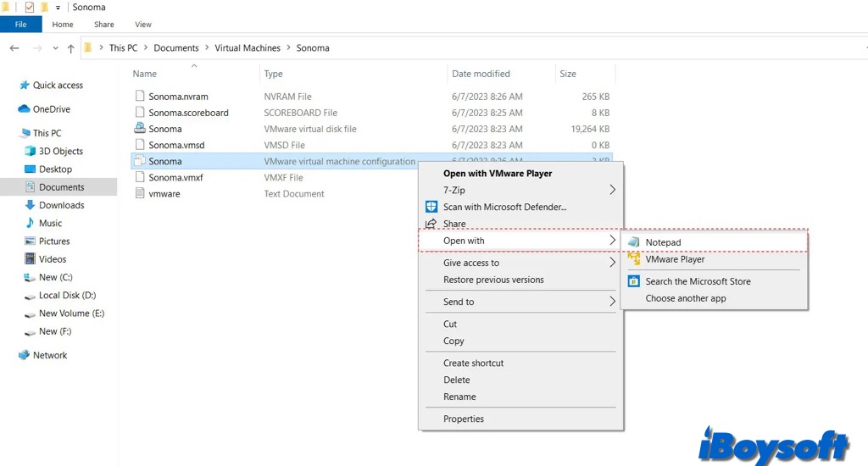This screenshot has width=868, height=466.
Task: Click the Up arrow navigation icon
Action: click(70, 48)
